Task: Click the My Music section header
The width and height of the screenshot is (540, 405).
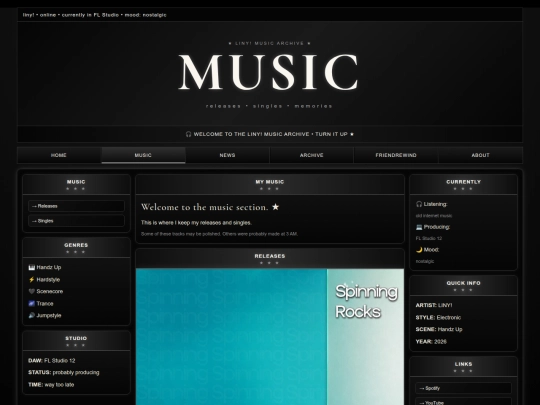Action: pos(270,184)
